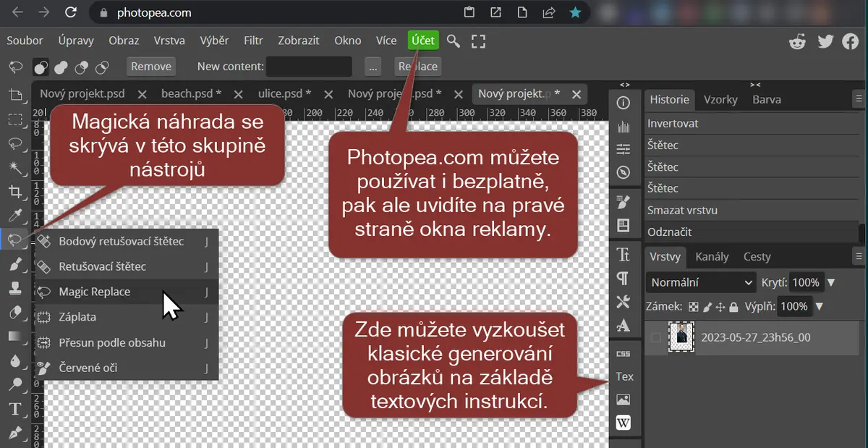868x448 pixels.
Task: Toggle lock image pixels brush icon
Action: (707, 307)
